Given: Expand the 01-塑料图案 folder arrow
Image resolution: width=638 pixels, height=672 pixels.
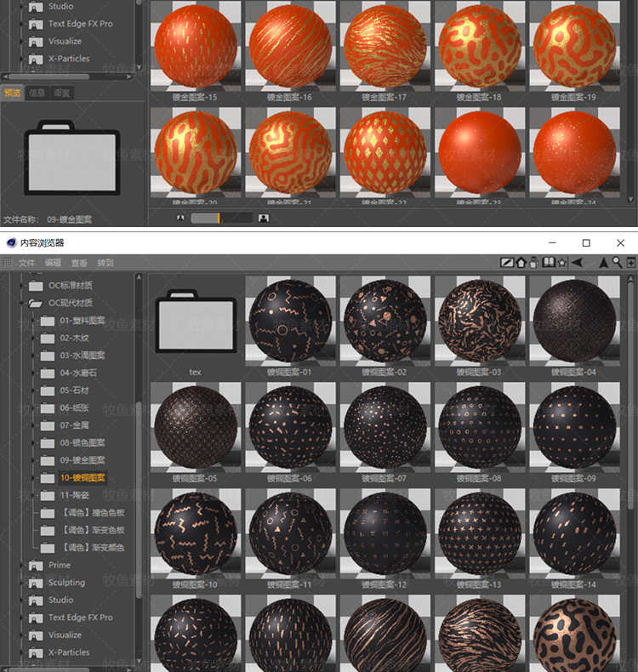Looking at the screenshot, I should (33, 321).
